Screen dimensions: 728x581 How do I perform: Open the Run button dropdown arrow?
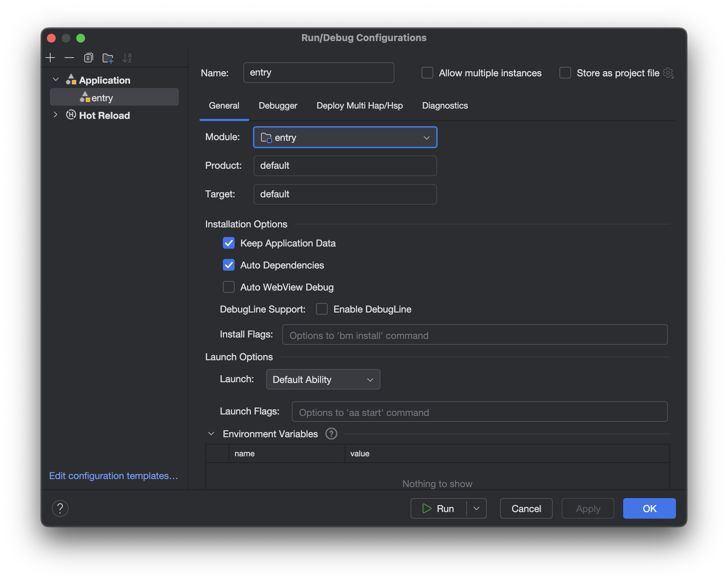coord(477,508)
